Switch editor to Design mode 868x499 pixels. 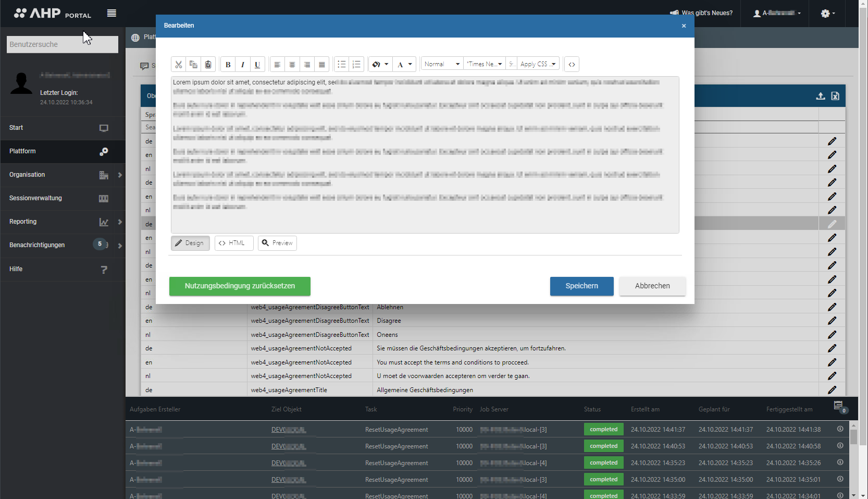190,243
